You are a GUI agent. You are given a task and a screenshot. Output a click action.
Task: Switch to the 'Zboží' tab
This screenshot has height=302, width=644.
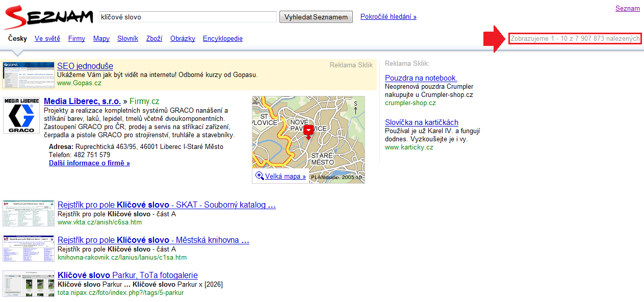[x=154, y=38]
